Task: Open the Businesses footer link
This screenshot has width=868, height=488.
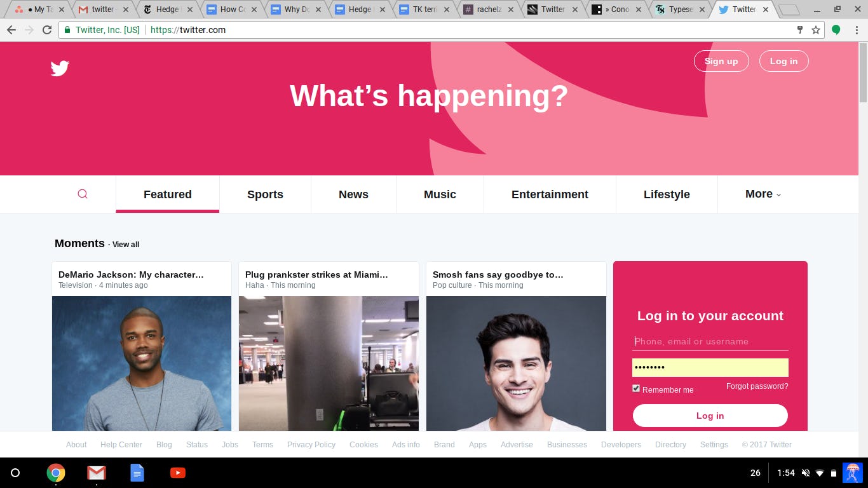Action: point(567,445)
